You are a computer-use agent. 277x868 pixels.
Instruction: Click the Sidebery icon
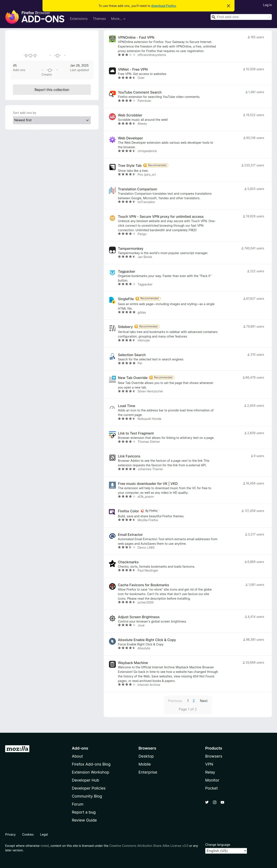112,328
